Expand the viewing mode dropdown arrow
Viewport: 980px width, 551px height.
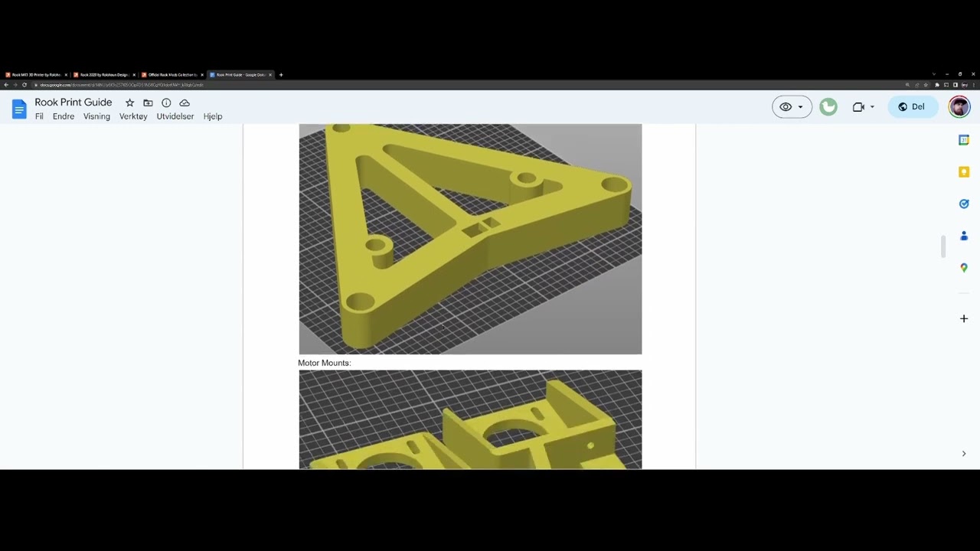(801, 107)
